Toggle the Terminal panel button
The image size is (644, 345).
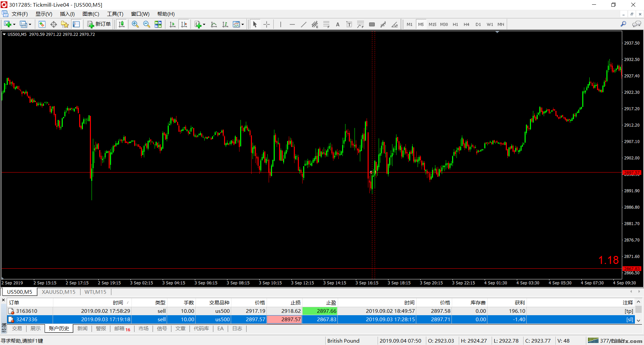[76, 24]
